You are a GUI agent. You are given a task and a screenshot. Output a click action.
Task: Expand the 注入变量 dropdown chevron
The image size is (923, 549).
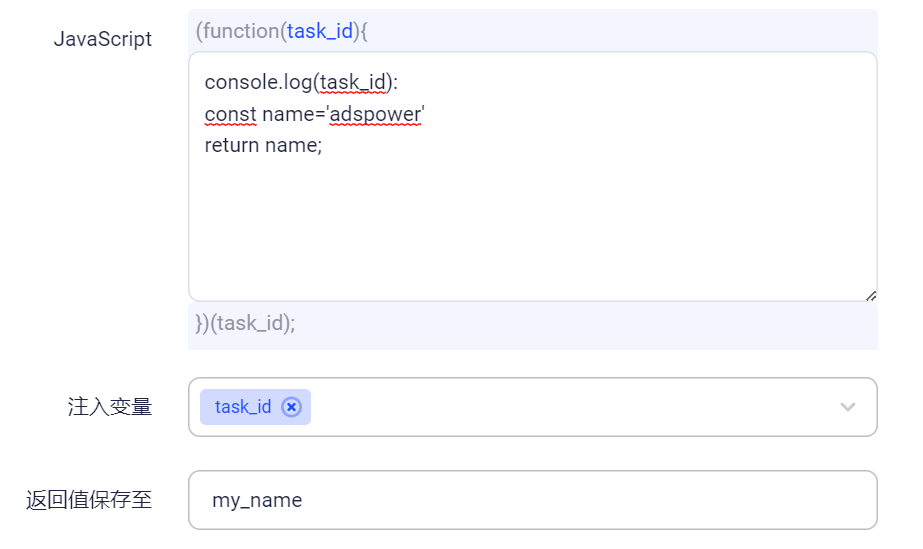tap(848, 407)
